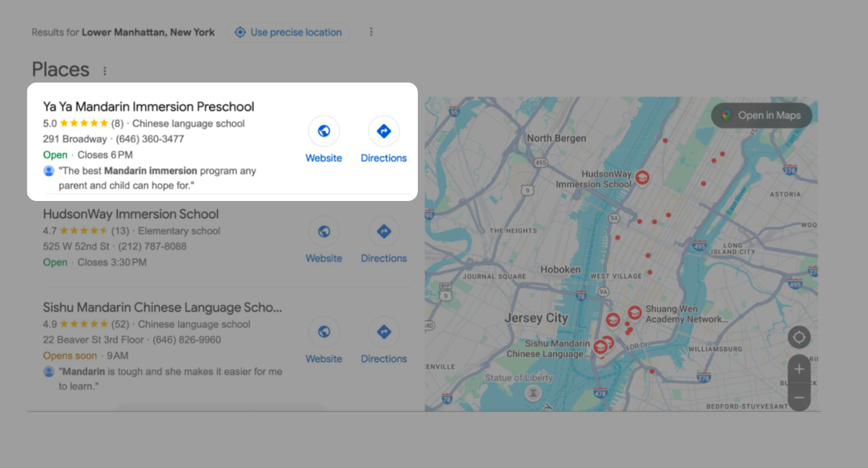Open HudsonWay Immersion School listing

(x=131, y=214)
